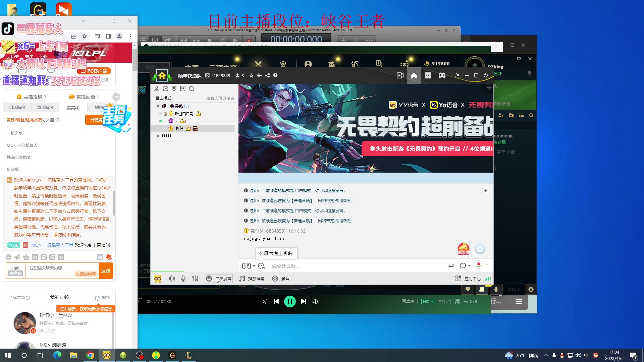Open the emoji font style icon
Viewport: 644px width, 362px height.
coord(262,266)
